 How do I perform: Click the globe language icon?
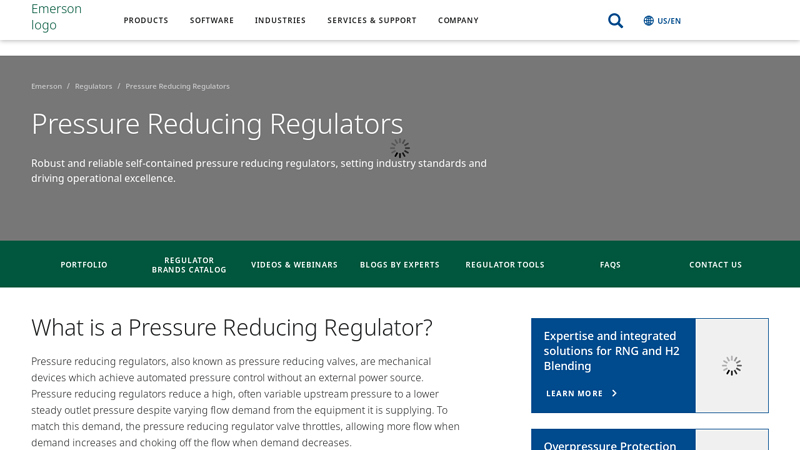(648, 21)
